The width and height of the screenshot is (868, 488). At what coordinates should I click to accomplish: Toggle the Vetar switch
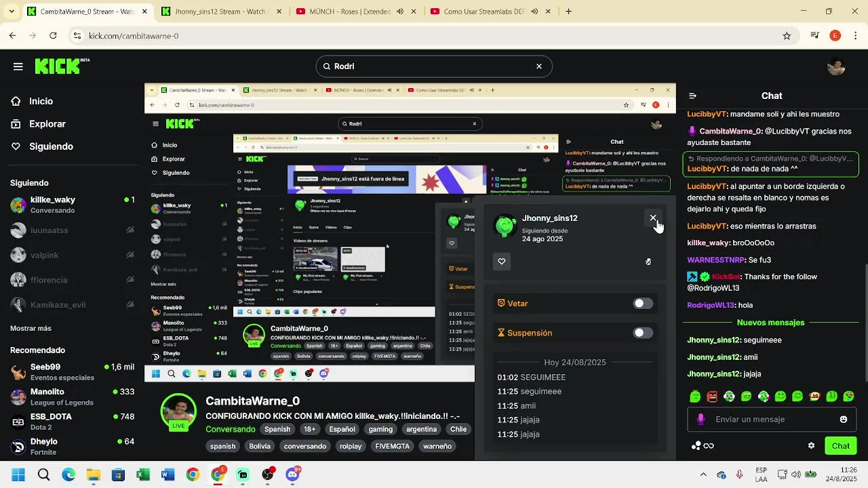[x=643, y=304]
